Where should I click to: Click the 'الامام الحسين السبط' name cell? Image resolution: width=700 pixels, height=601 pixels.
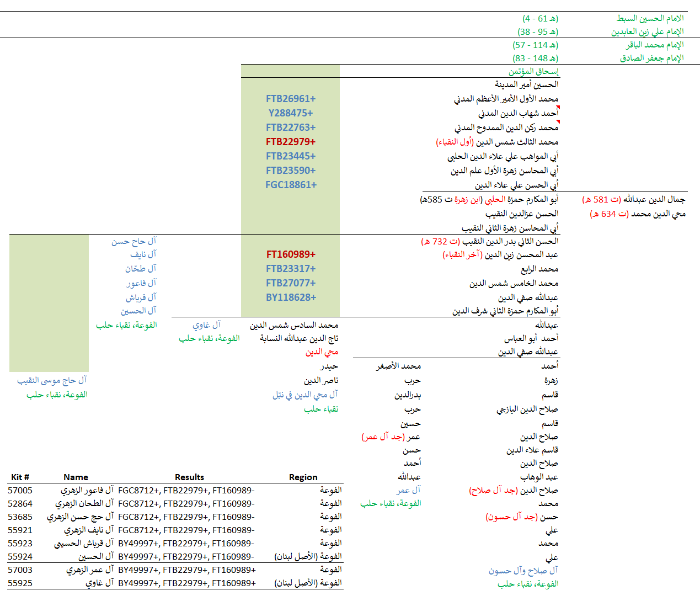(650, 18)
